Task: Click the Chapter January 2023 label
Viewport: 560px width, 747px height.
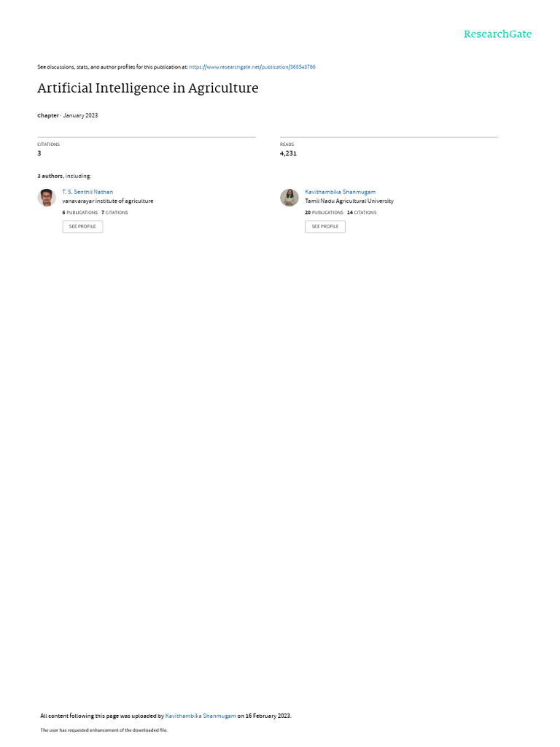Action: coord(68,115)
